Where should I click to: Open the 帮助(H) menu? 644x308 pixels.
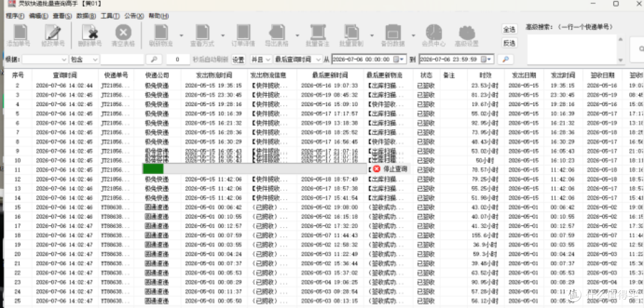coord(159,16)
